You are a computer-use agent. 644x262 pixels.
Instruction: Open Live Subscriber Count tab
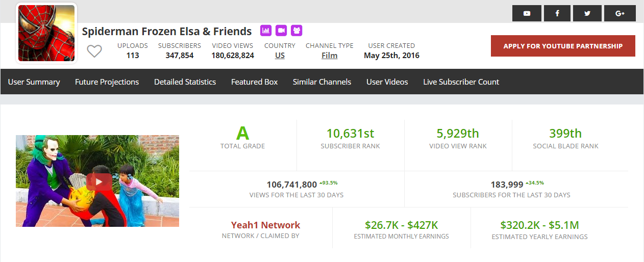(461, 82)
